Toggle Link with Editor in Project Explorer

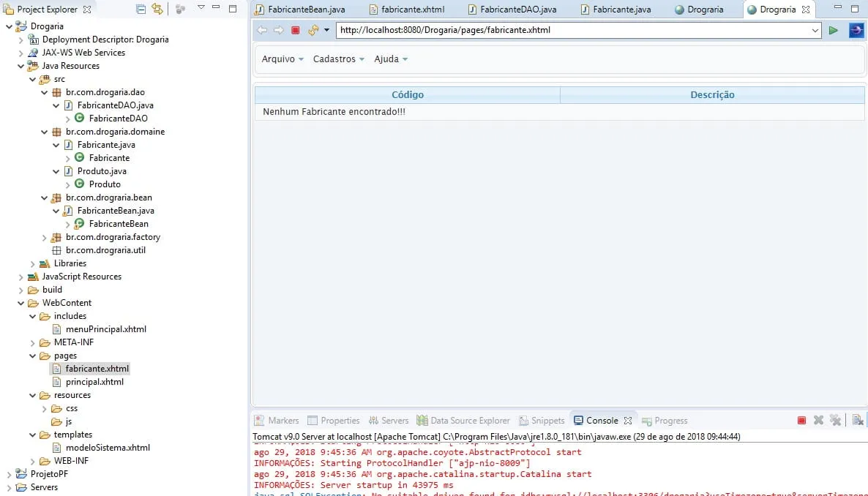point(157,9)
